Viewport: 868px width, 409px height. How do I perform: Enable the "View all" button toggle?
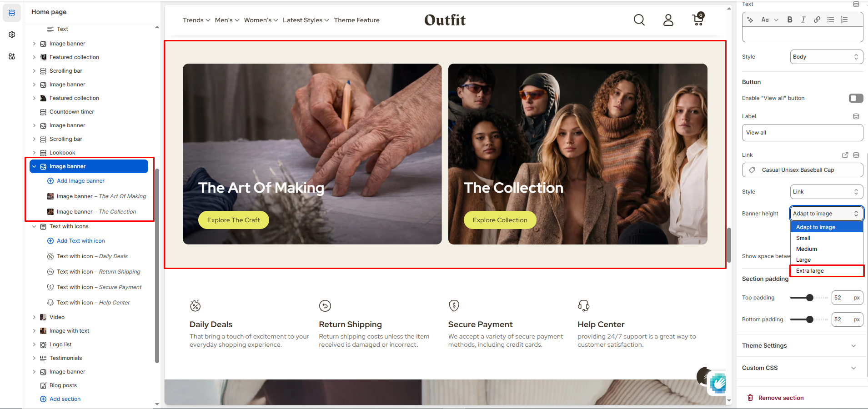[x=856, y=98]
